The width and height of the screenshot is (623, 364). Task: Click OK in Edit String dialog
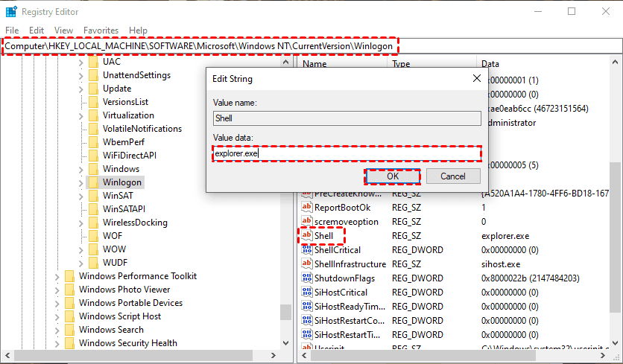click(x=393, y=176)
